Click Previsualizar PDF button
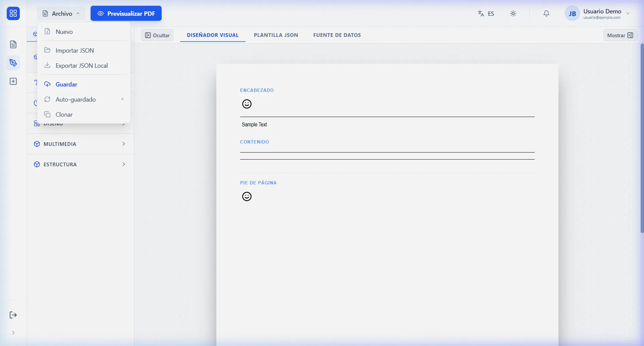This screenshot has height=346, width=644. tap(126, 13)
